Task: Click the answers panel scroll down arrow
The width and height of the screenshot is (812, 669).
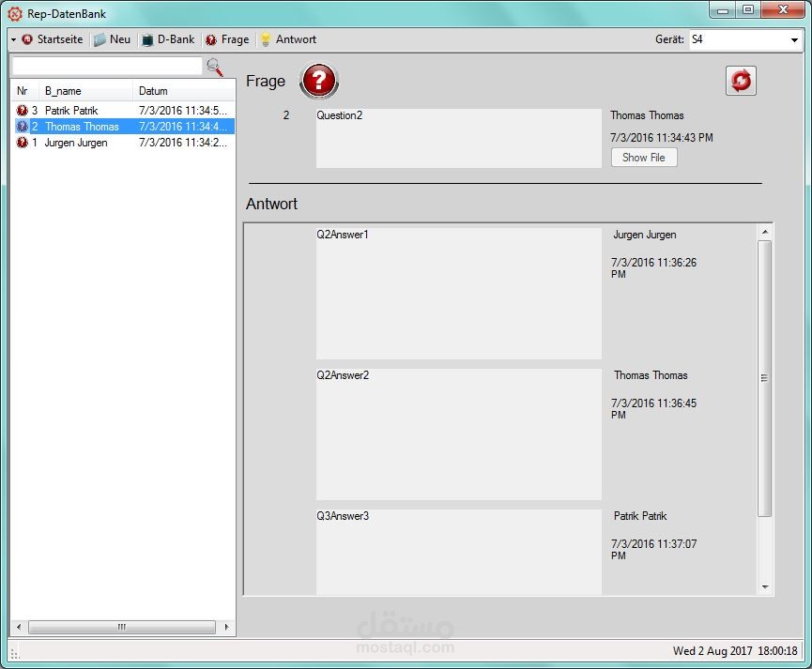Action: (x=765, y=586)
